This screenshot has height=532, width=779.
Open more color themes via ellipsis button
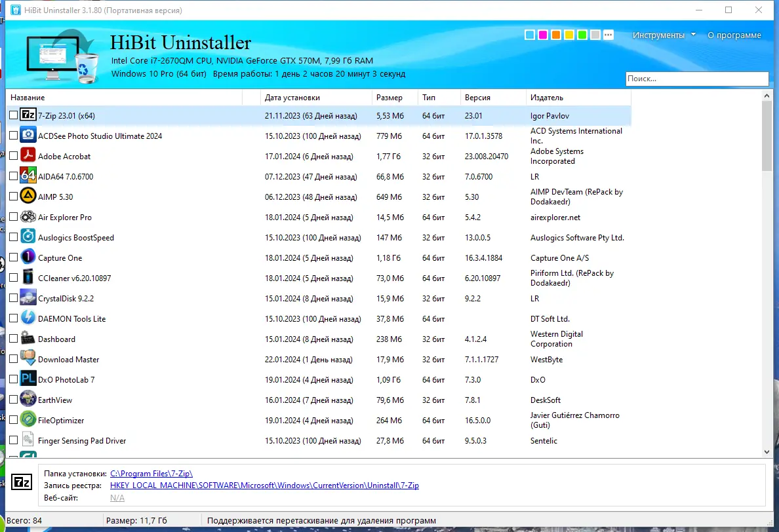pos(608,35)
